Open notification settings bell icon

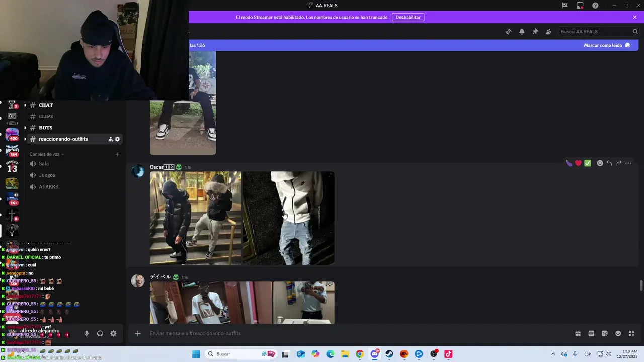(x=522, y=31)
